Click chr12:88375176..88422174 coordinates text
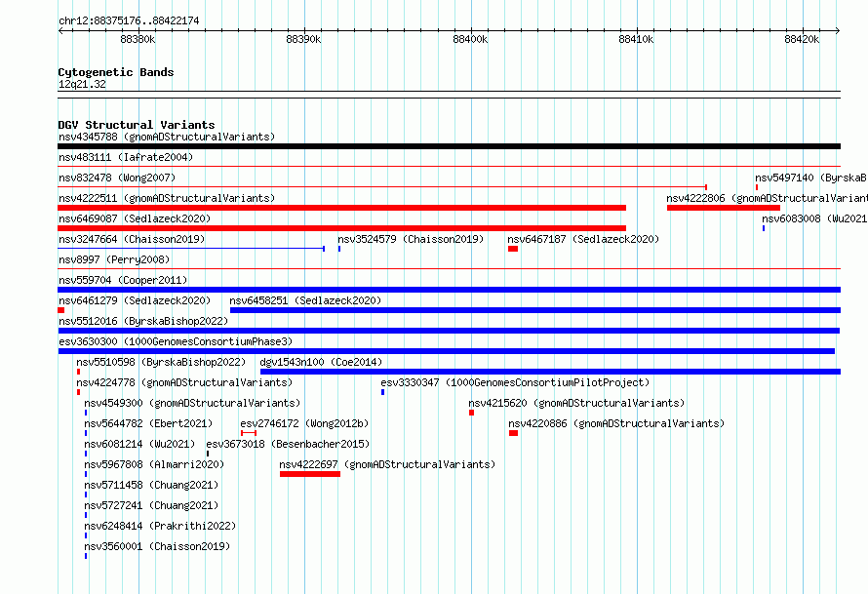The width and height of the screenshot is (868, 594). pos(129,20)
